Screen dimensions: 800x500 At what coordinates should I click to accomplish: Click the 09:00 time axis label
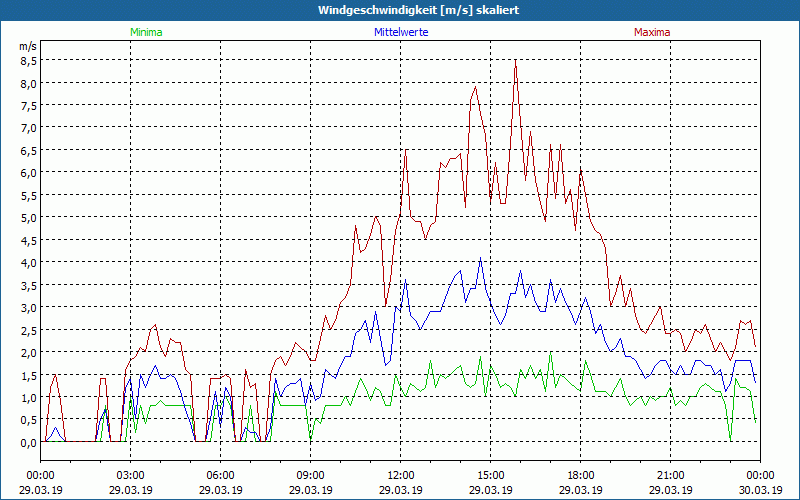click(310, 475)
